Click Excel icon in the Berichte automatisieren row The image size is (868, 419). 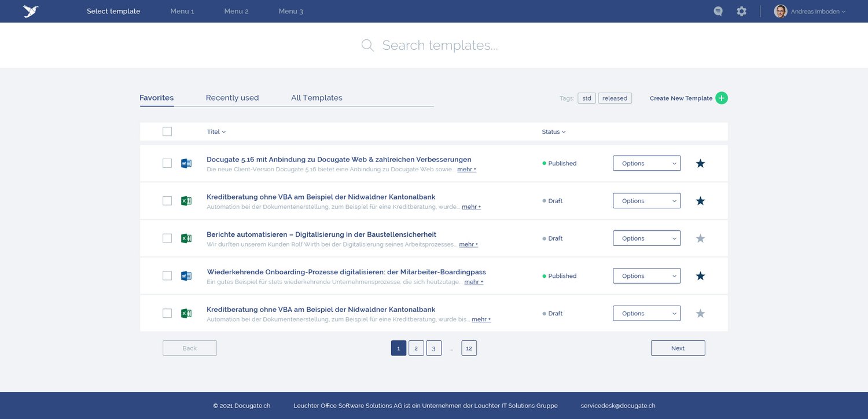pos(186,238)
